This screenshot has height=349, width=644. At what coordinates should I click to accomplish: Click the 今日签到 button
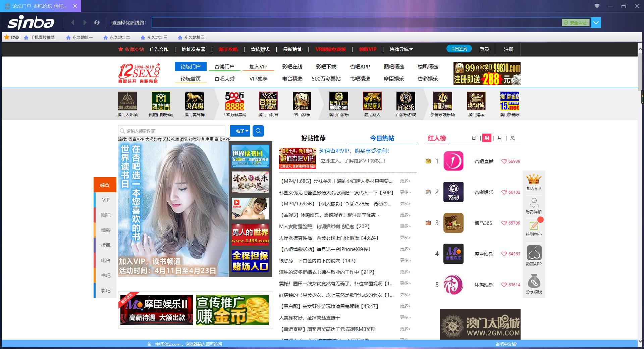click(x=459, y=49)
